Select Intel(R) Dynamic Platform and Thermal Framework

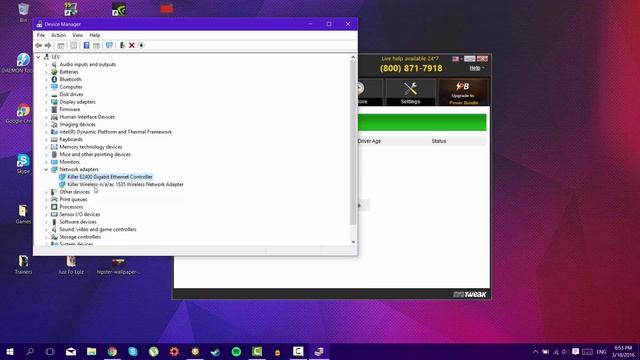coord(116,132)
